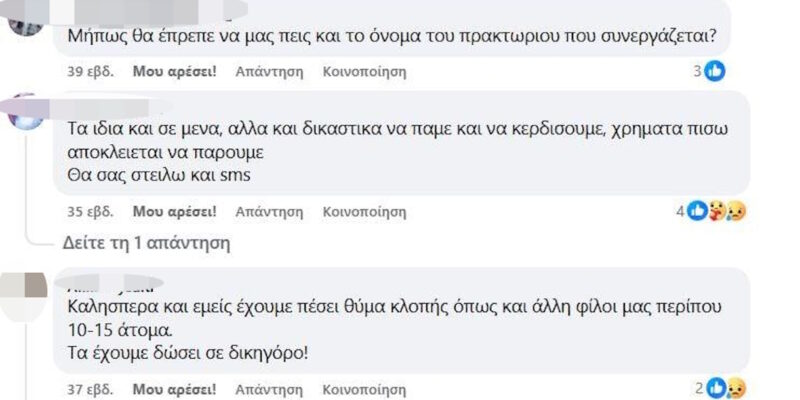
Task: Expand 'Δείτε τη 1 απάντηση' replies
Action: coord(146,243)
